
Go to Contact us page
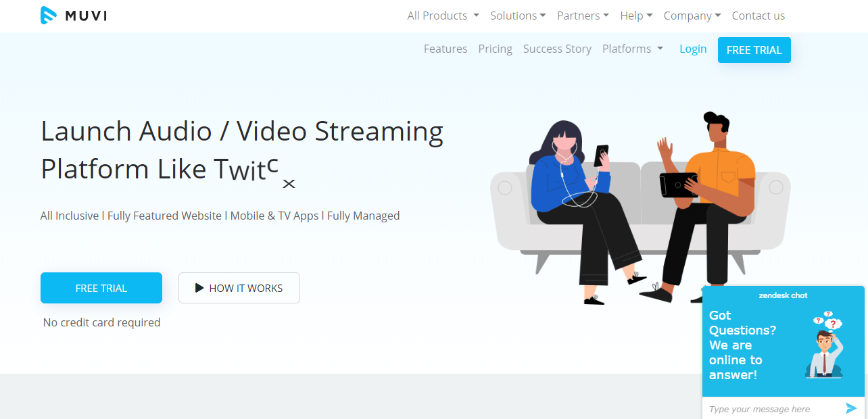(758, 16)
